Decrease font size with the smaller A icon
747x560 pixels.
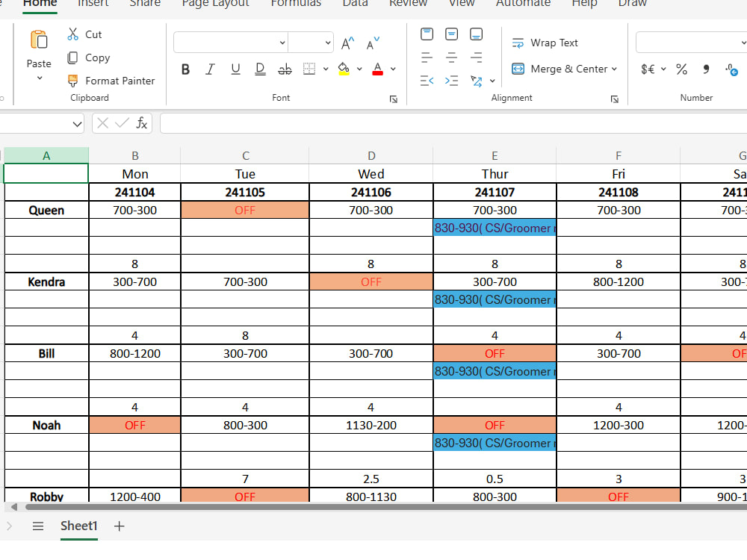[x=373, y=43]
